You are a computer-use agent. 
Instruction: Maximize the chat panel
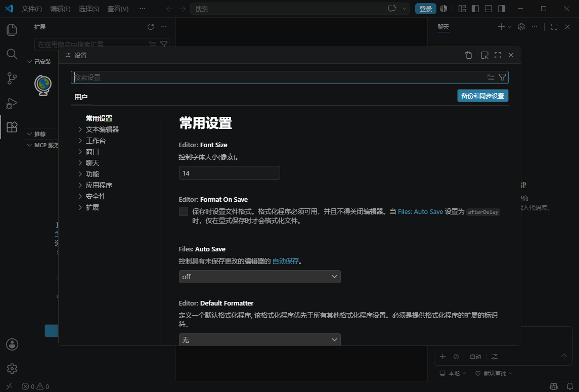coord(554,27)
